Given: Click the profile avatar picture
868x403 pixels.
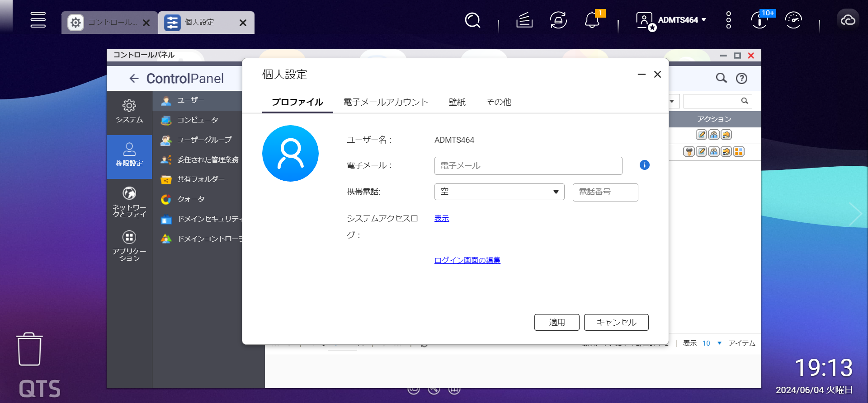Looking at the screenshot, I should [290, 154].
